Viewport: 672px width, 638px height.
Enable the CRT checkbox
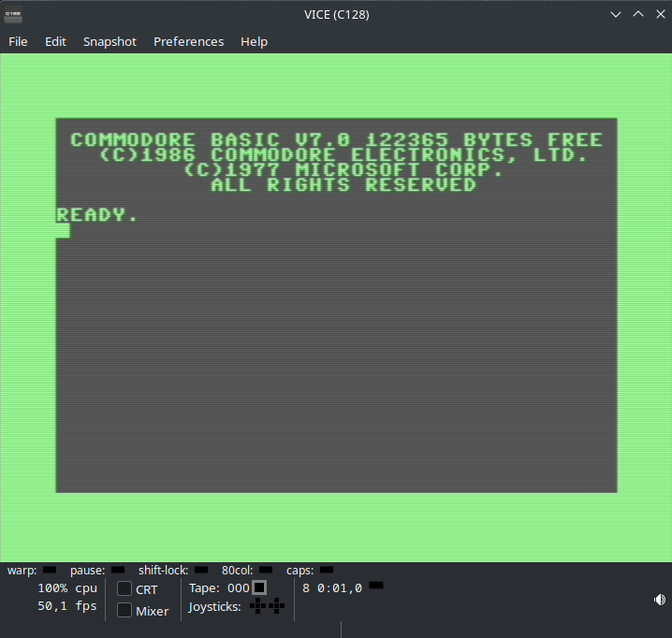[x=124, y=588]
